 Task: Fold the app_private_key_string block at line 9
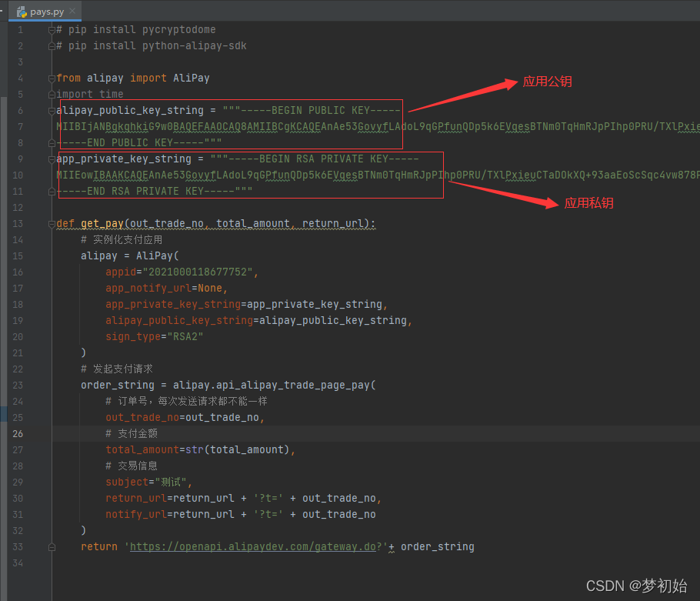(52, 159)
